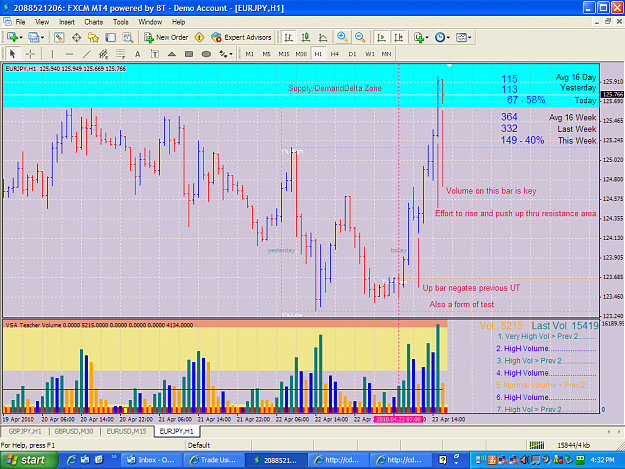Click the 'Volume on this bar is key' label

coord(491,191)
